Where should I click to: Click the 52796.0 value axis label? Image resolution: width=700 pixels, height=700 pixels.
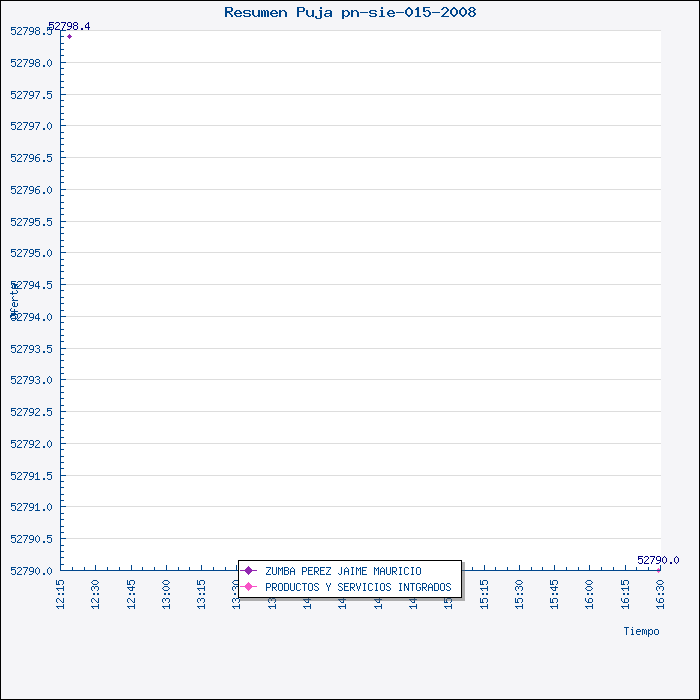click(x=31, y=190)
